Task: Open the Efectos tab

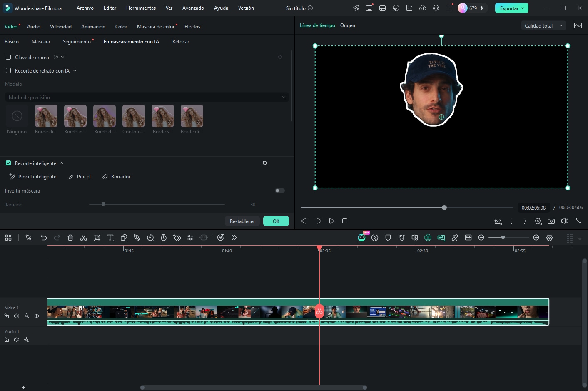Action: (x=192, y=26)
